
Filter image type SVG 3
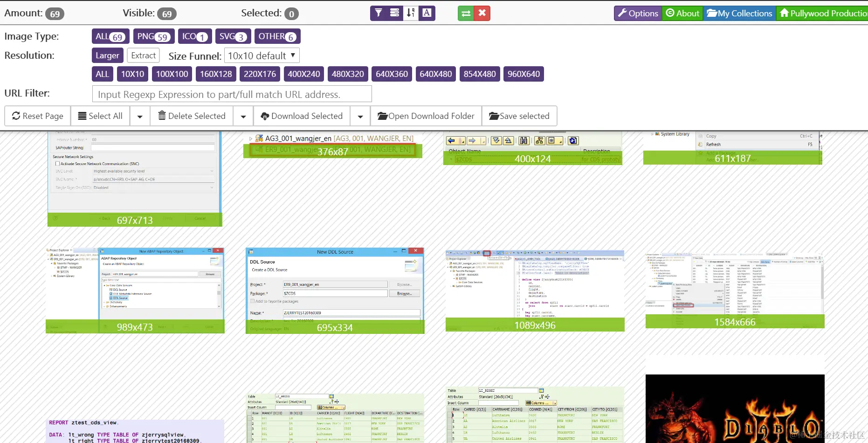point(233,36)
